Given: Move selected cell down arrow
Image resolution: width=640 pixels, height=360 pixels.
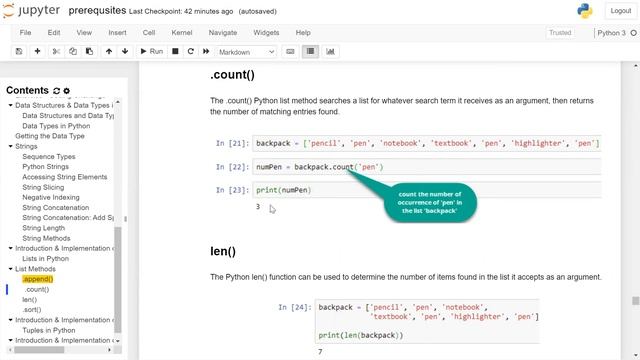Looking at the screenshot, I should click(125, 51).
